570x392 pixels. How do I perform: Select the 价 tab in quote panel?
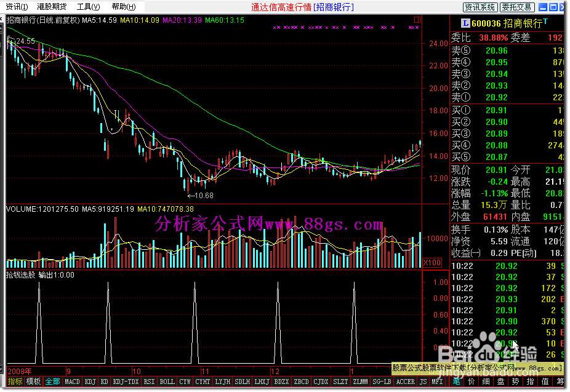pyautogui.click(x=472, y=382)
